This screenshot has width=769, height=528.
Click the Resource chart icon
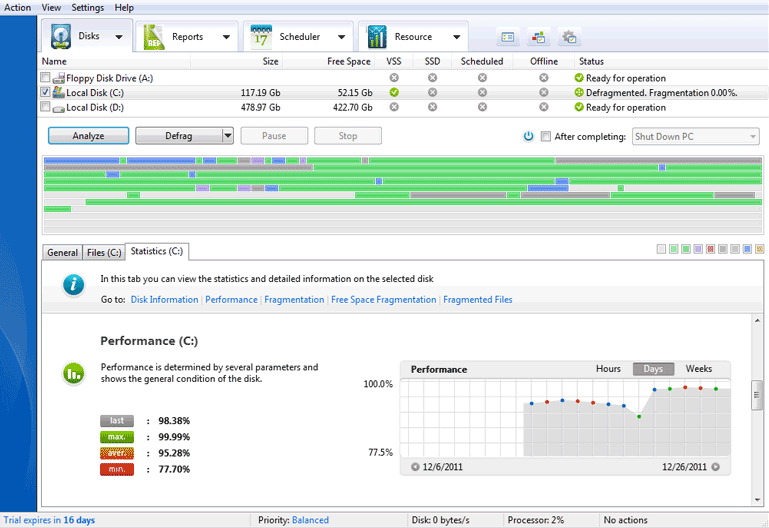[377, 37]
